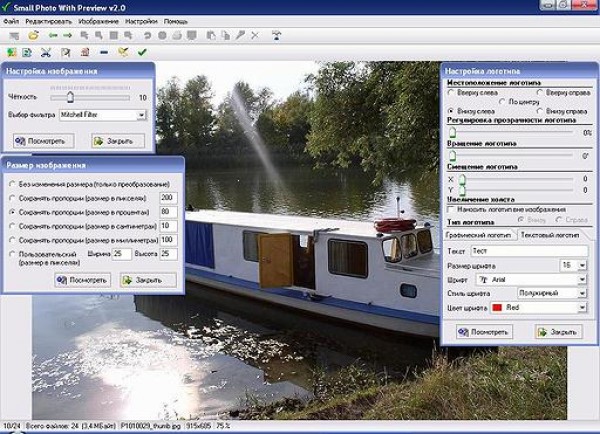Screen dimensions: 600x434
Task: Click the open folder icon in toolbar
Action: click(x=33, y=35)
